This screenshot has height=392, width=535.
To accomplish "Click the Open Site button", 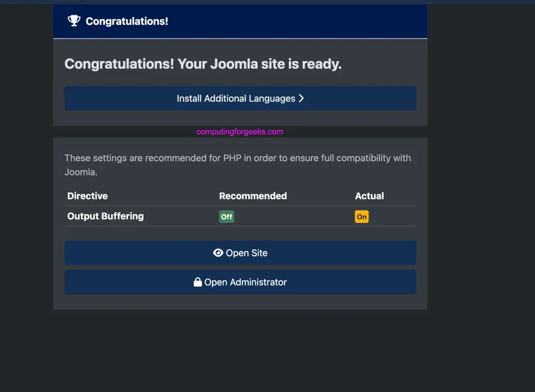I will tap(240, 253).
